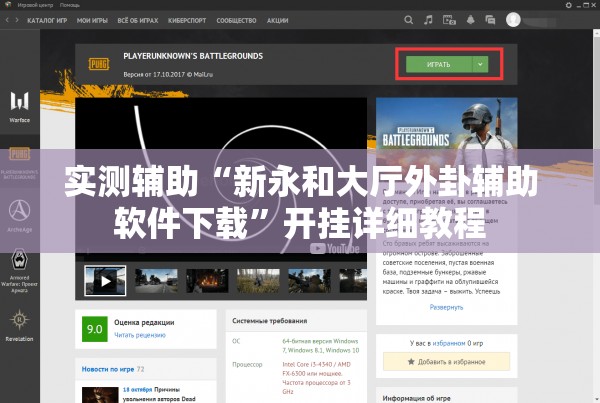Open the Помощь menu
The width and height of the screenshot is (600, 403).
coord(70,5)
